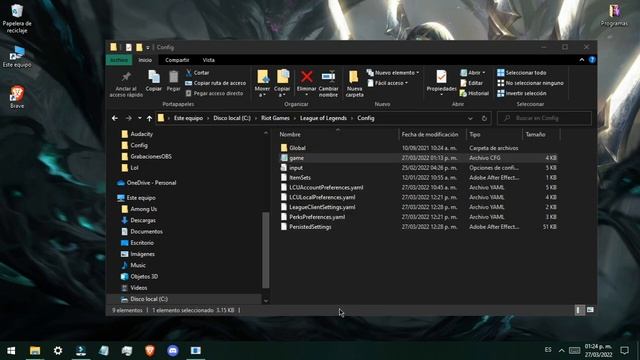The height and width of the screenshot is (360, 640).
Task: Collapse the ribbon with the chevron
Action: pyautogui.click(x=582, y=60)
